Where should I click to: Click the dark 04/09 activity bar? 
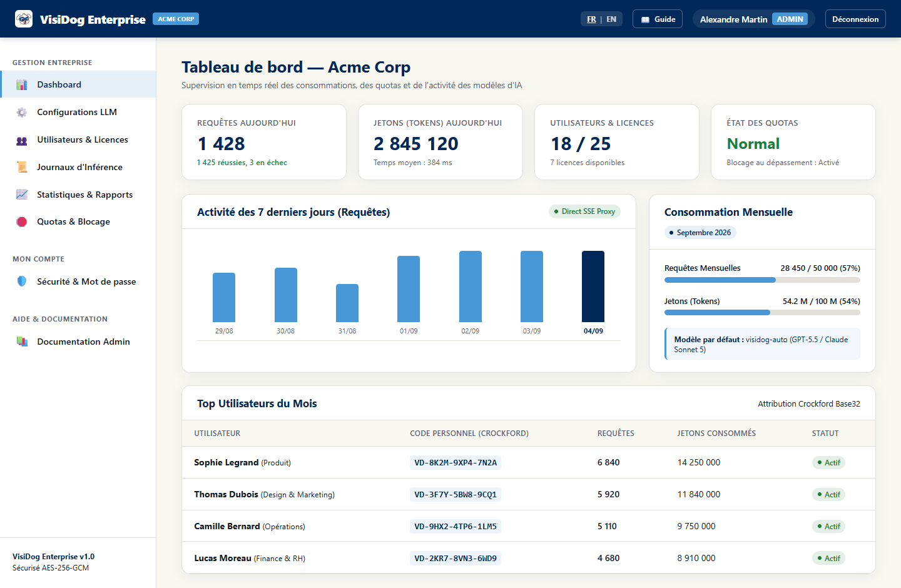coord(593,286)
